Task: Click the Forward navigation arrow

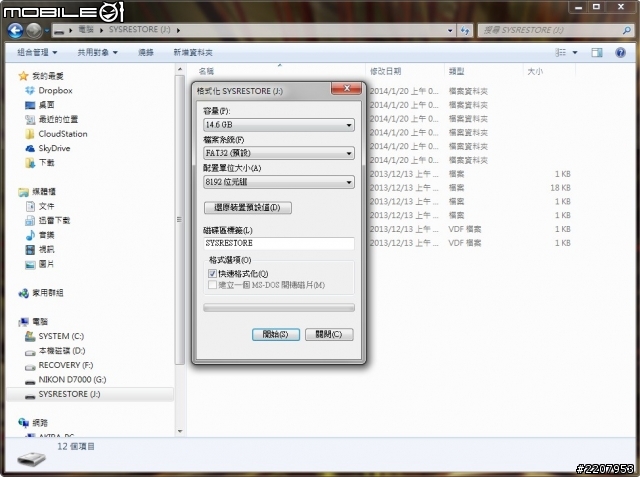Action: tap(34, 30)
